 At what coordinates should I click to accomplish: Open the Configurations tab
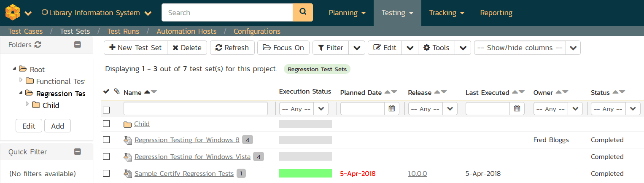257,31
